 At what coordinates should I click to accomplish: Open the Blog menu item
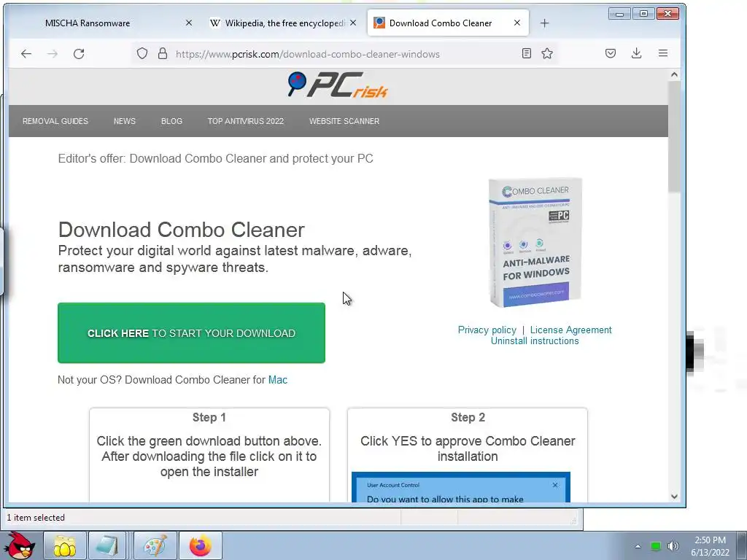[171, 121]
